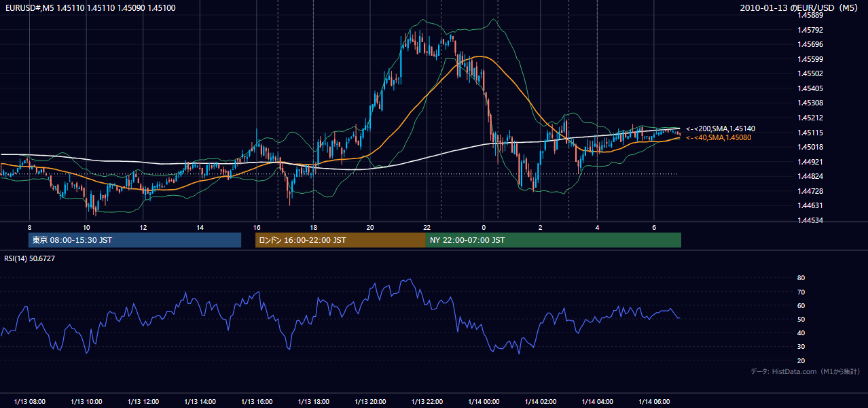Click the RSI(14) 50.6727 indicator label
This screenshot has height=408, width=868.
(30, 258)
